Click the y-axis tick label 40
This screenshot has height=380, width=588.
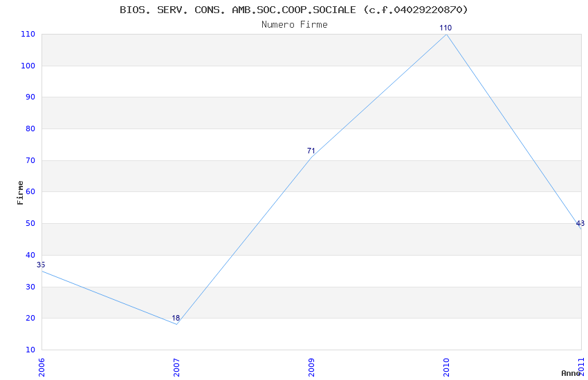pyautogui.click(x=30, y=256)
